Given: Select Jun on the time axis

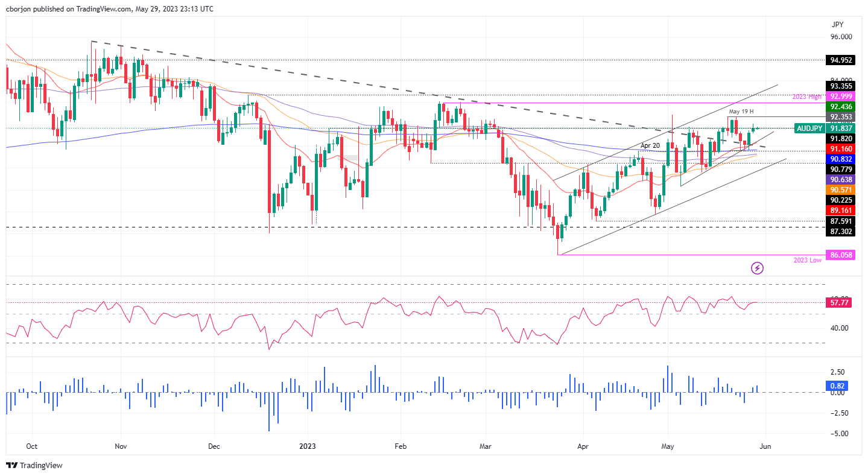Looking at the screenshot, I should tap(765, 446).
